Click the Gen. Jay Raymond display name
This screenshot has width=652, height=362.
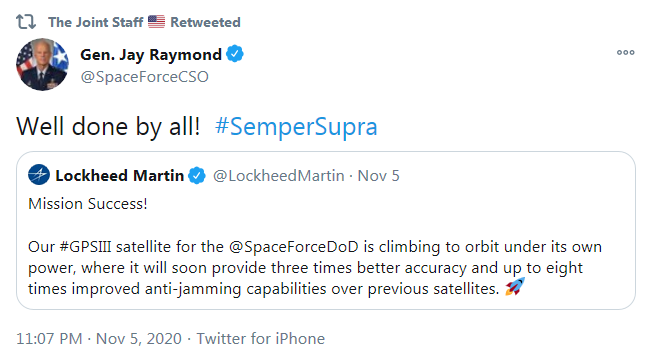(151, 54)
